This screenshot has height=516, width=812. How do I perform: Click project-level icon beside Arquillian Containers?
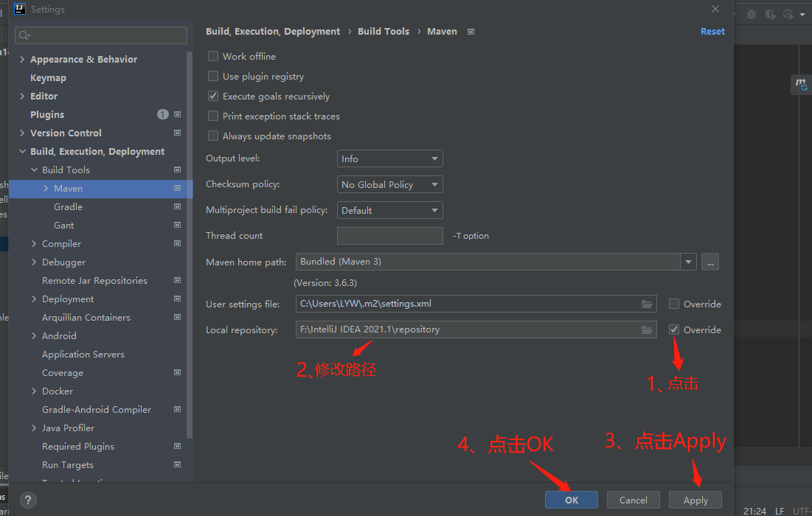[x=177, y=317]
